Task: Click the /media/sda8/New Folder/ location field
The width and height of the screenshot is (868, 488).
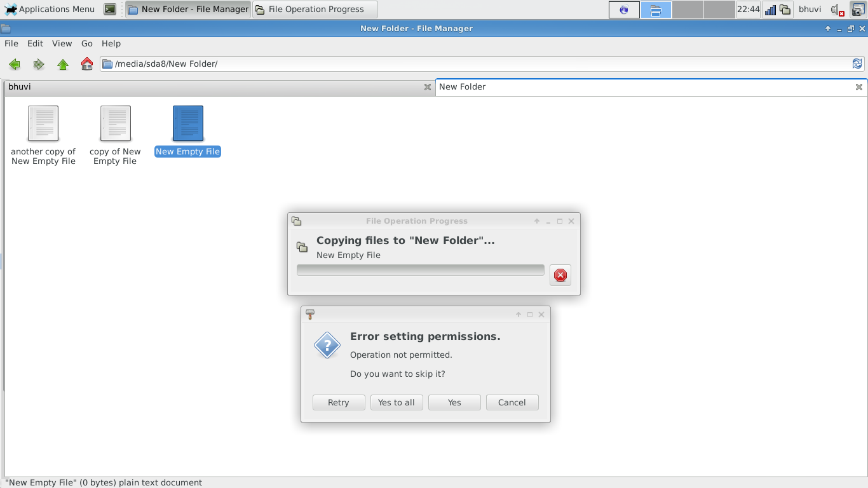Action: tap(477, 64)
